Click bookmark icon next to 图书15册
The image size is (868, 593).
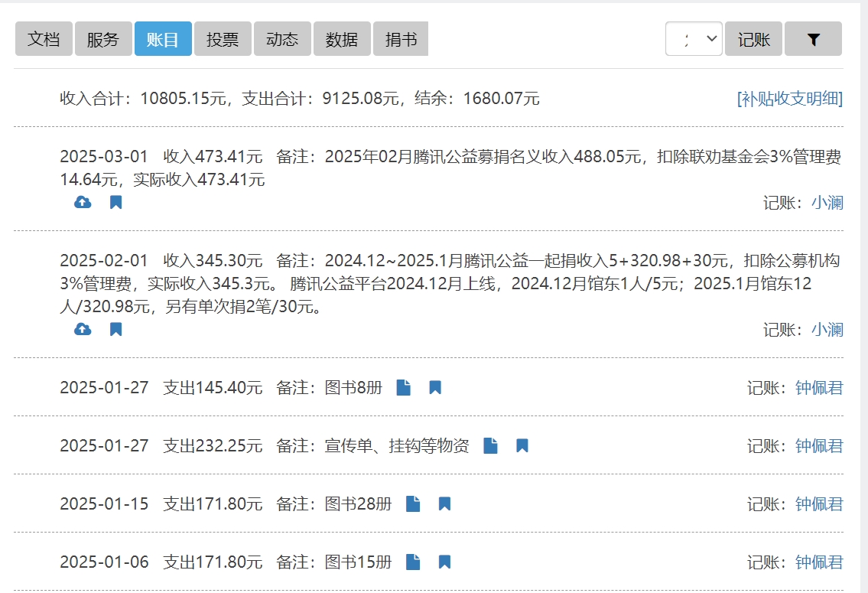point(444,562)
